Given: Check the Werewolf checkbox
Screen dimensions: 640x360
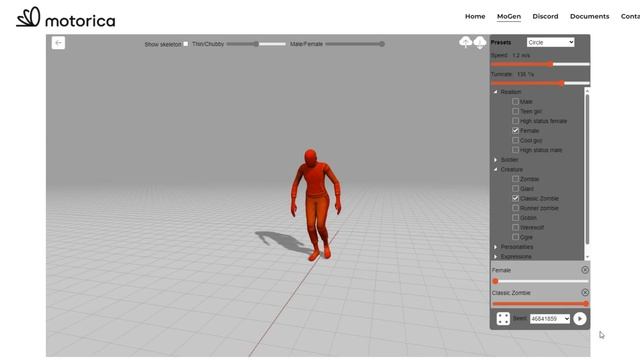Looking at the screenshot, I should (x=516, y=227).
